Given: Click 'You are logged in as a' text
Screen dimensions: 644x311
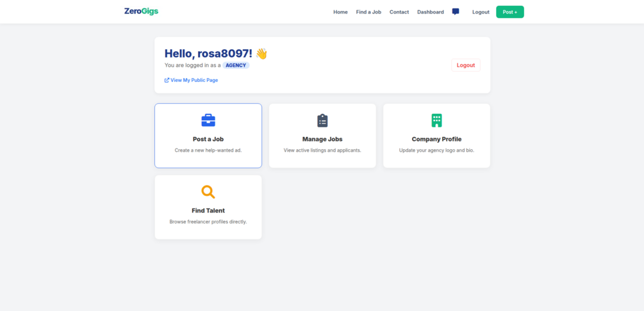Looking at the screenshot, I should (x=193, y=65).
